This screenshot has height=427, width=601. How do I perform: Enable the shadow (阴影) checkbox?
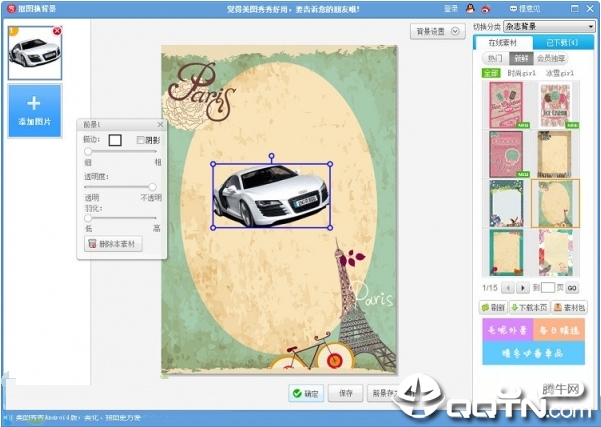140,140
